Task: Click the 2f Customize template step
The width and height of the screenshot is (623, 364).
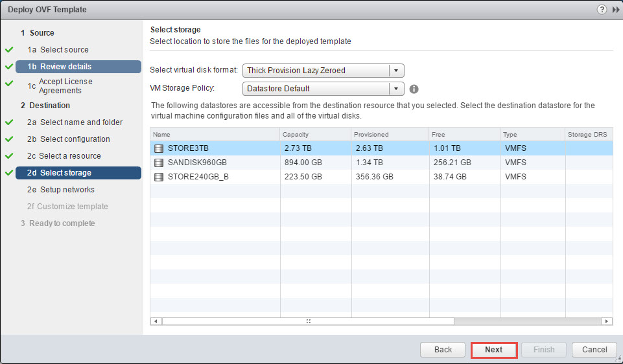Action: [x=67, y=207]
